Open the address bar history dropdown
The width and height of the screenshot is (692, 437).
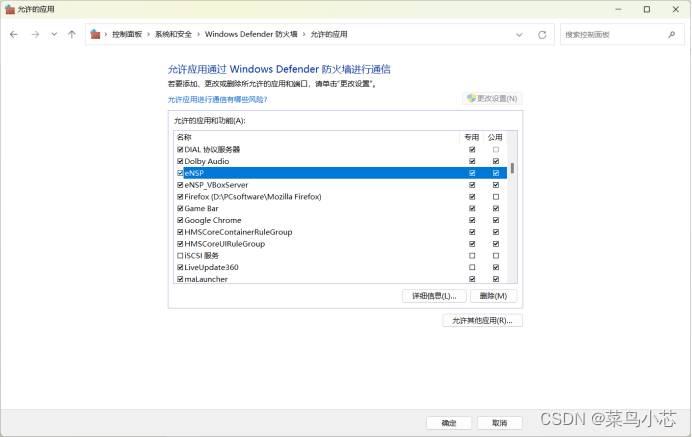point(519,34)
